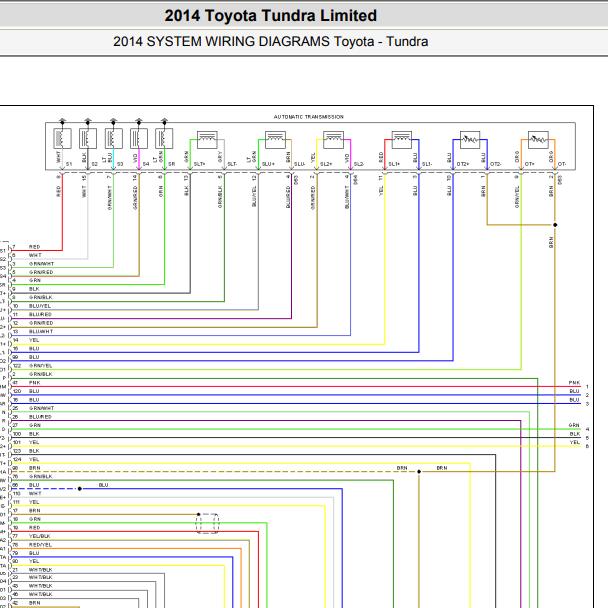The image size is (608, 608).
Task: Click the OT2+ terminal label
Action: pyautogui.click(x=463, y=164)
